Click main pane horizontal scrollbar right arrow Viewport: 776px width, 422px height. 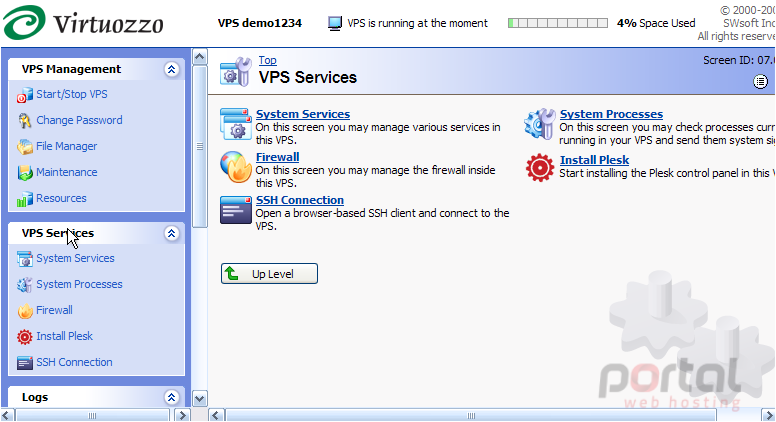point(768,415)
